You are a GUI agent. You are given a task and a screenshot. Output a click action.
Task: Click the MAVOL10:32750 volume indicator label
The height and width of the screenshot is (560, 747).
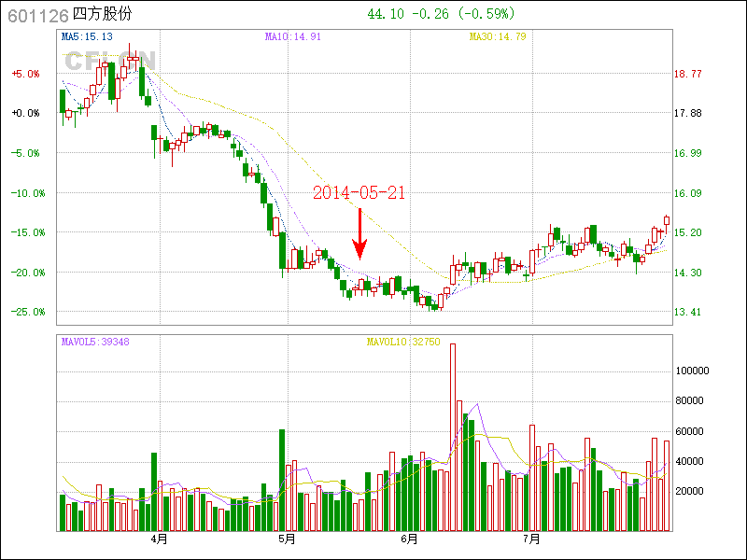coord(403,342)
